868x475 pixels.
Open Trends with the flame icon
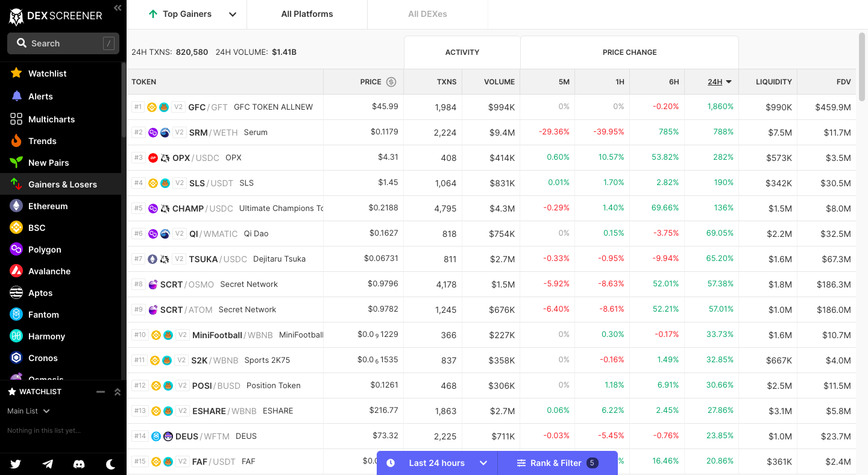(x=60, y=141)
